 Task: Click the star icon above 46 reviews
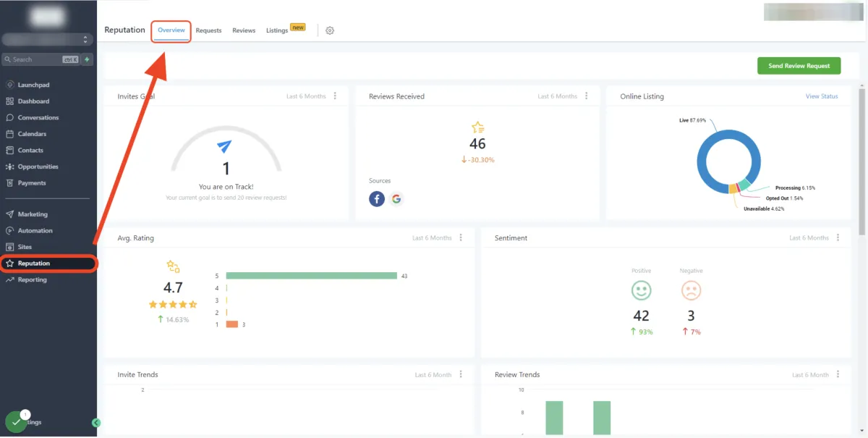click(477, 127)
